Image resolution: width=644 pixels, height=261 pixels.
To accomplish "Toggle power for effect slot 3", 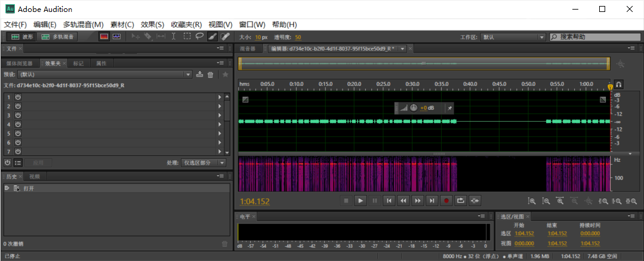I will [18, 115].
